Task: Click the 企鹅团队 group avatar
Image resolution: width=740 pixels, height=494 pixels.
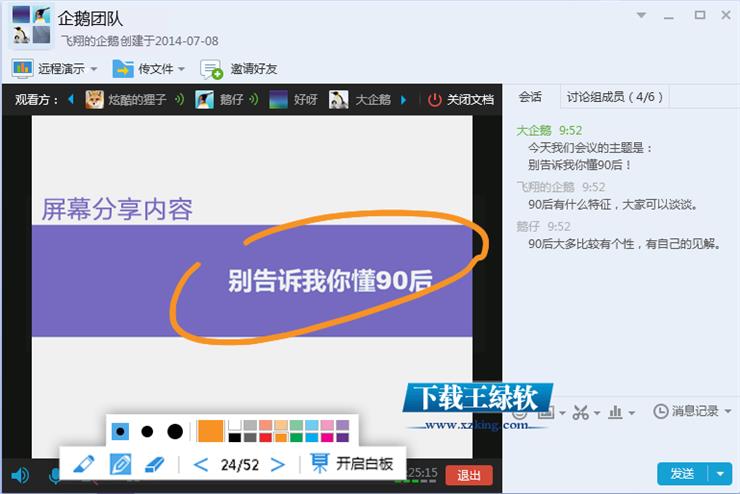Action: tap(31, 25)
